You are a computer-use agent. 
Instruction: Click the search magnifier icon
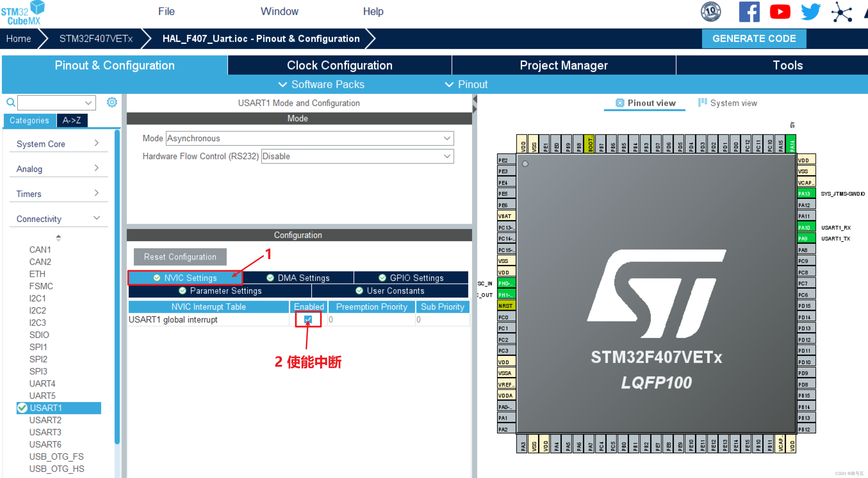click(11, 102)
